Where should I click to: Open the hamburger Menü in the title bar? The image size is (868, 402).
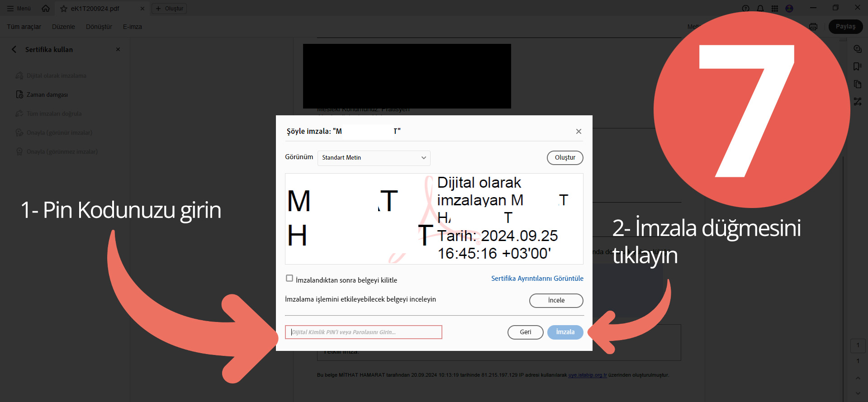[19, 9]
